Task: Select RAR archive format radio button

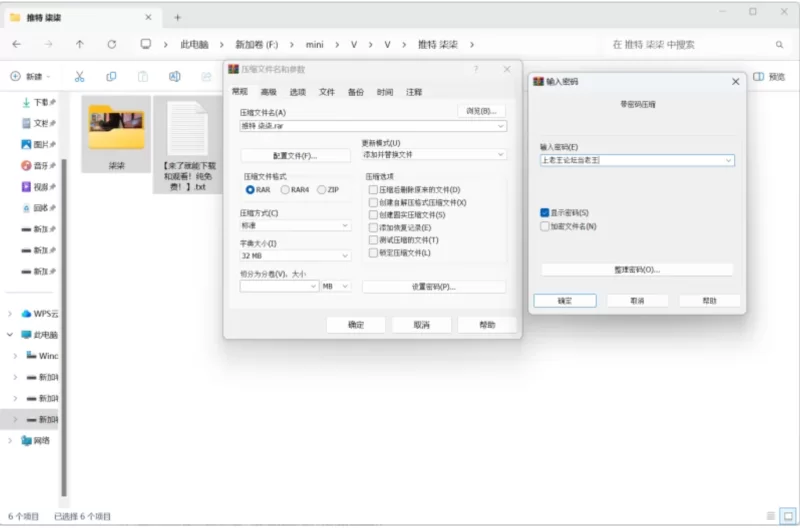Action: click(x=250, y=190)
